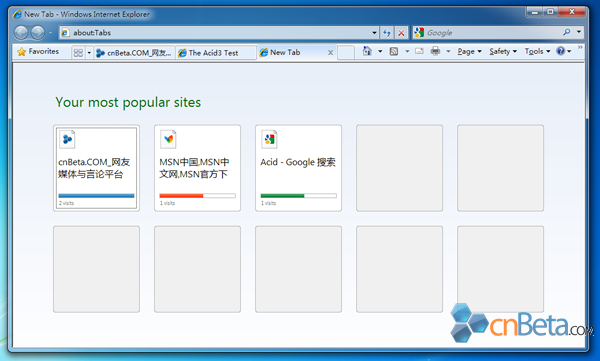Click the search magnifier icon
This screenshot has width=600, height=361.
[567, 32]
